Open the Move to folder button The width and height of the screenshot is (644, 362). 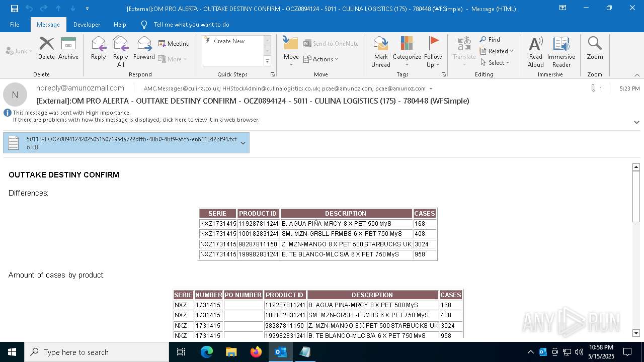pyautogui.click(x=291, y=52)
